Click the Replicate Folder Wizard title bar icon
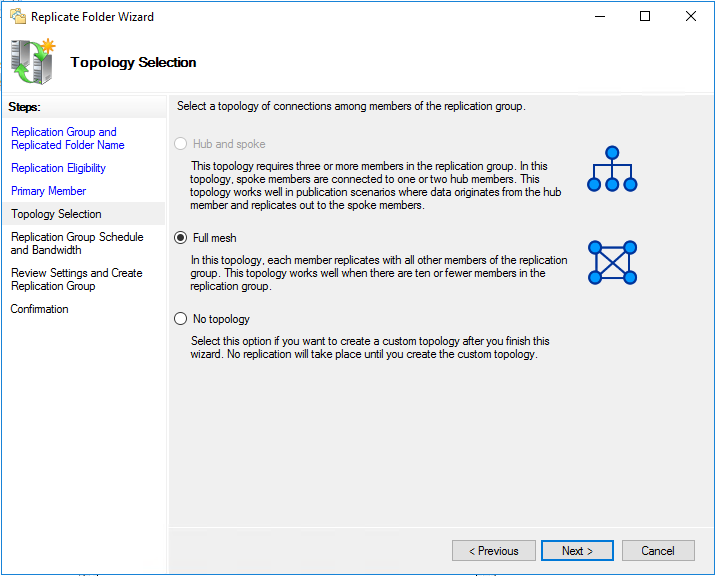The image size is (715, 576). [x=18, y=16]
